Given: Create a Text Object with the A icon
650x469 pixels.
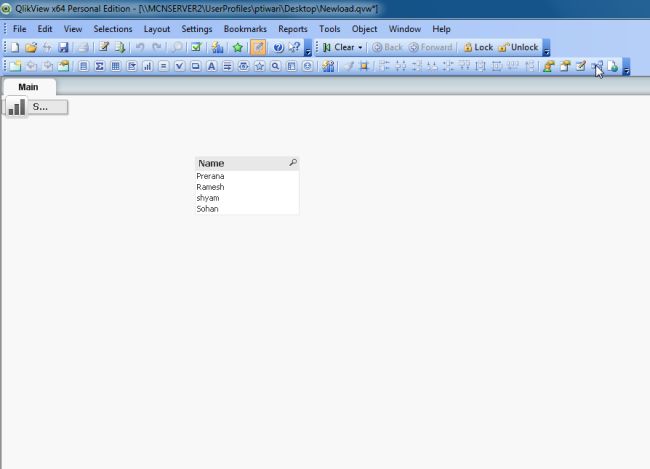Looking at the screenshot, I should (x=211, y=66).
